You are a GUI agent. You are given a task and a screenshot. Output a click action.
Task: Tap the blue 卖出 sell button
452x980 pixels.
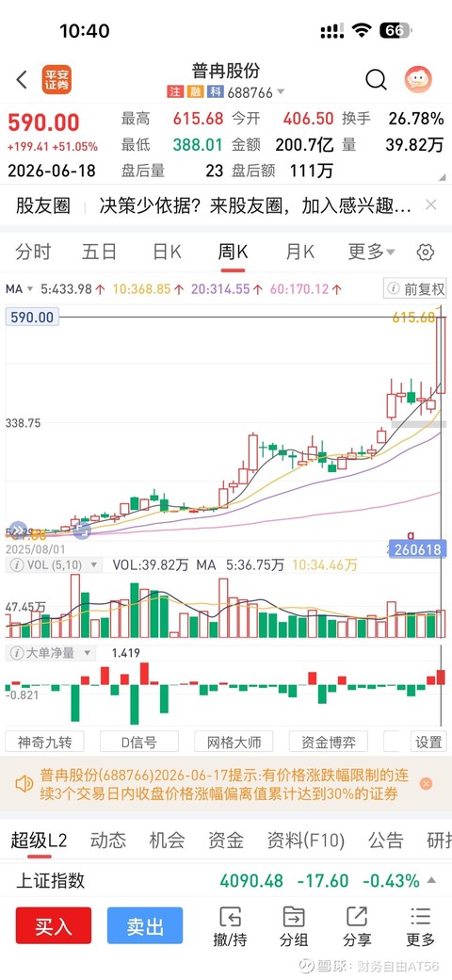145,925
